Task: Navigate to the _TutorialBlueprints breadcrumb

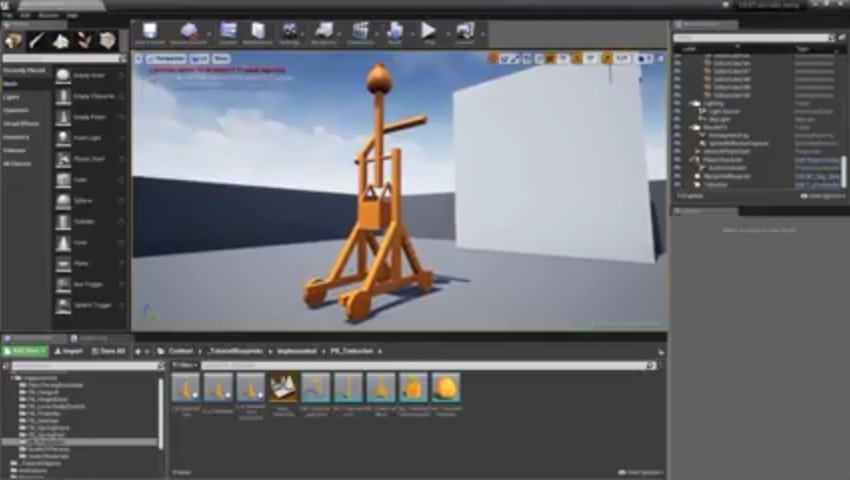Action: click(235, 351)
